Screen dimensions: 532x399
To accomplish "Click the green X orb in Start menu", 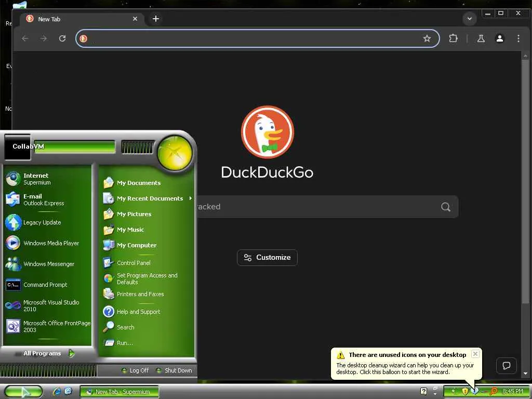I will tap(175, 153).
